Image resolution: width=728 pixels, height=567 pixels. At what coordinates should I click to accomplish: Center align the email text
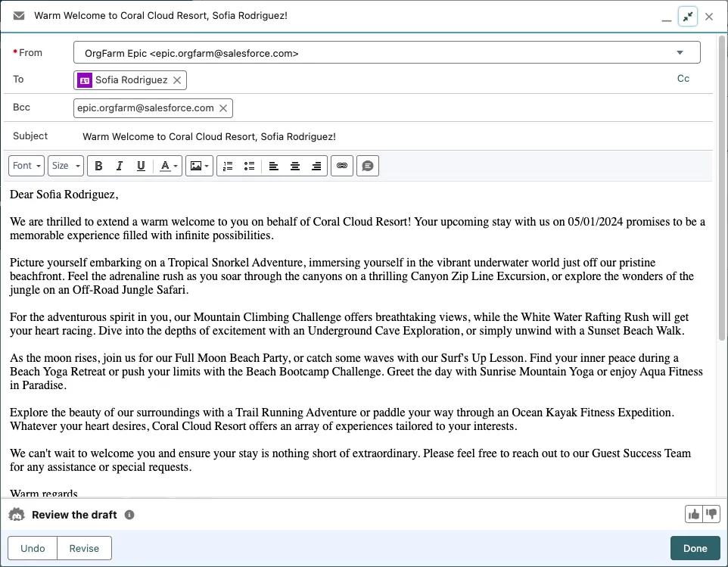click(x=295, y=166)
